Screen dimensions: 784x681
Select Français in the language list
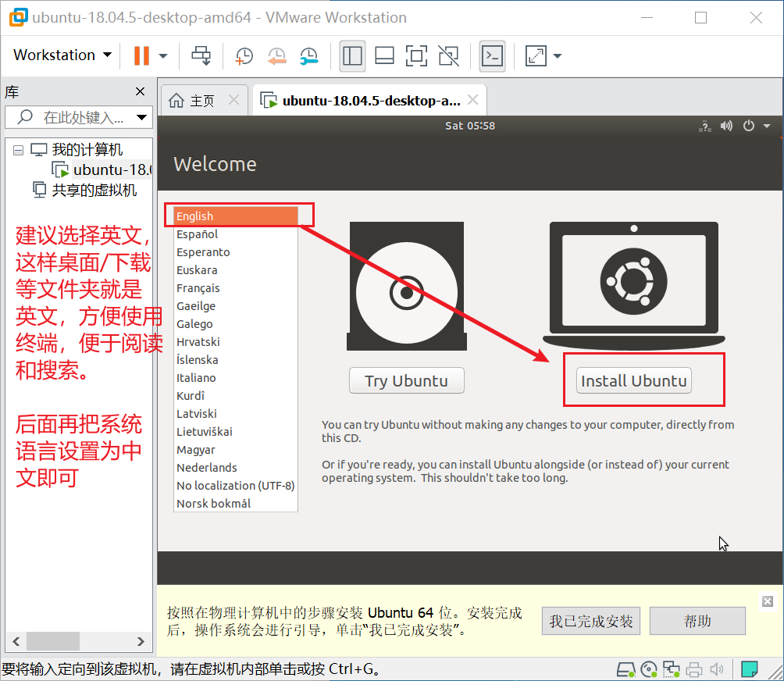pos(236,288)
